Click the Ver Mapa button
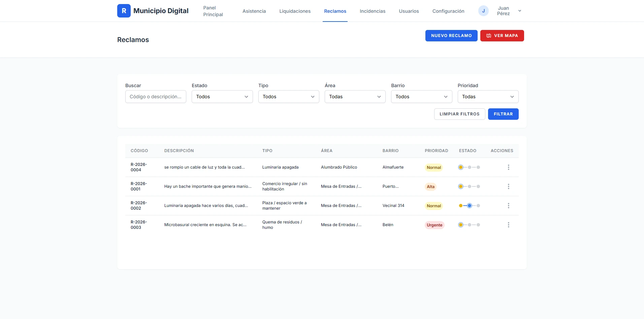Viewport: 644px width, 319px height. pyautogui.click(x=502, y=36)
